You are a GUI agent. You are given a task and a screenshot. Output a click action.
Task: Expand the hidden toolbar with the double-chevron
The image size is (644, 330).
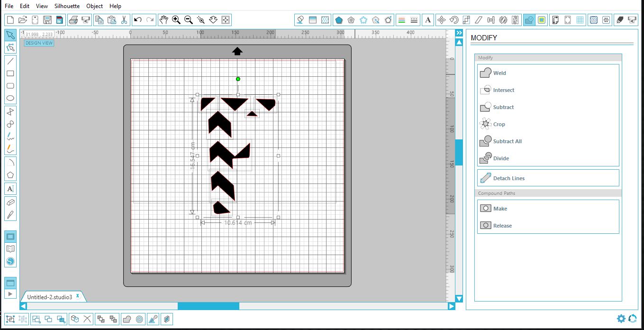(459, 33)
